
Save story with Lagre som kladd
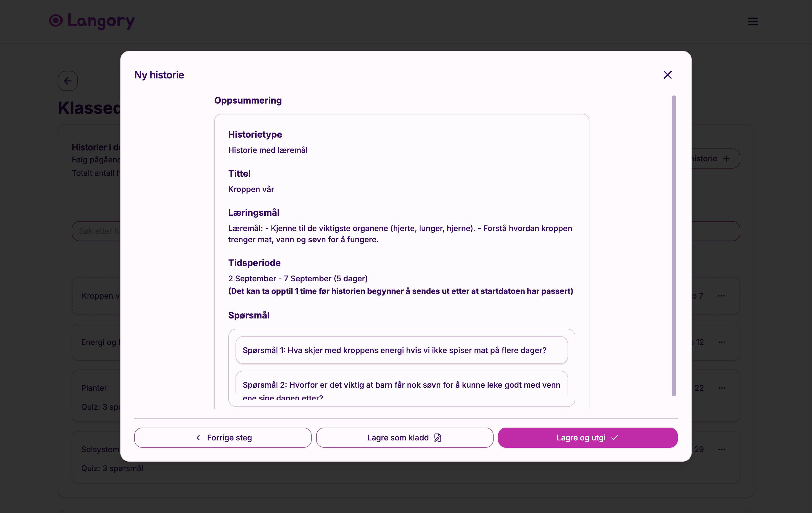coord(404,437)
